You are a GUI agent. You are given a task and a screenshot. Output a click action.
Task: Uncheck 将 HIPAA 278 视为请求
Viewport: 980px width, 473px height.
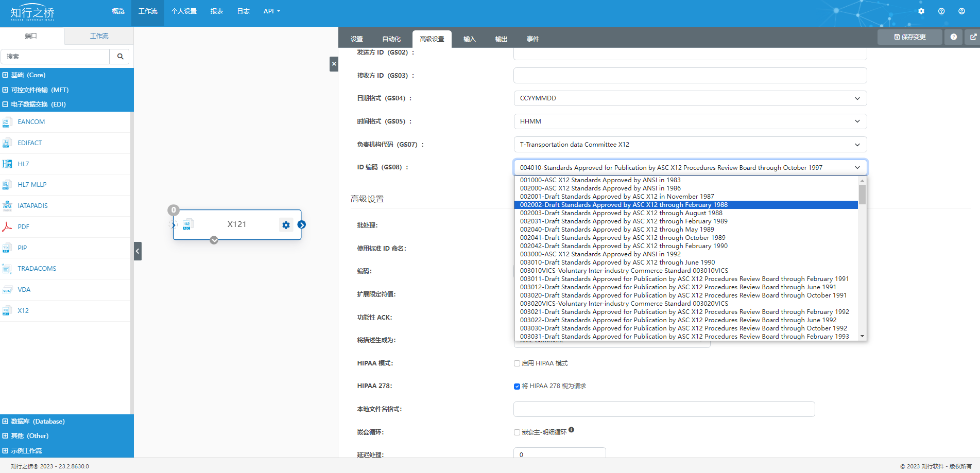517,386
